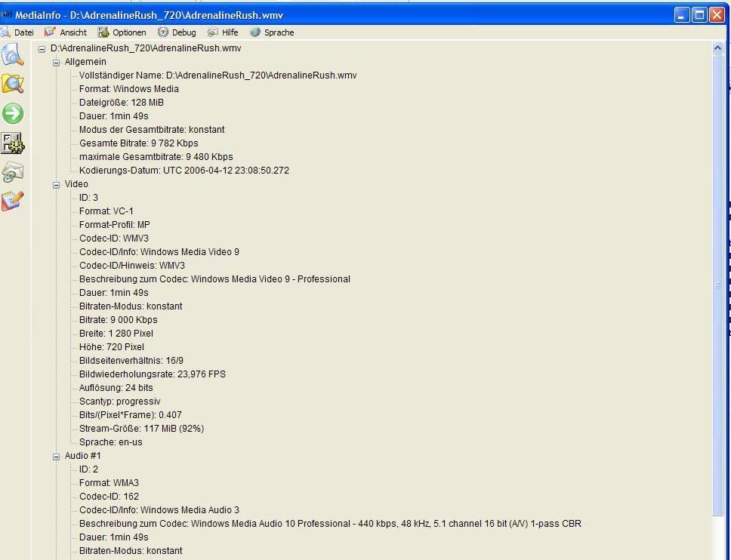
Task: Select 'Codec-ID/Hinweis: WMV3' row
Action: coord(132,266)
